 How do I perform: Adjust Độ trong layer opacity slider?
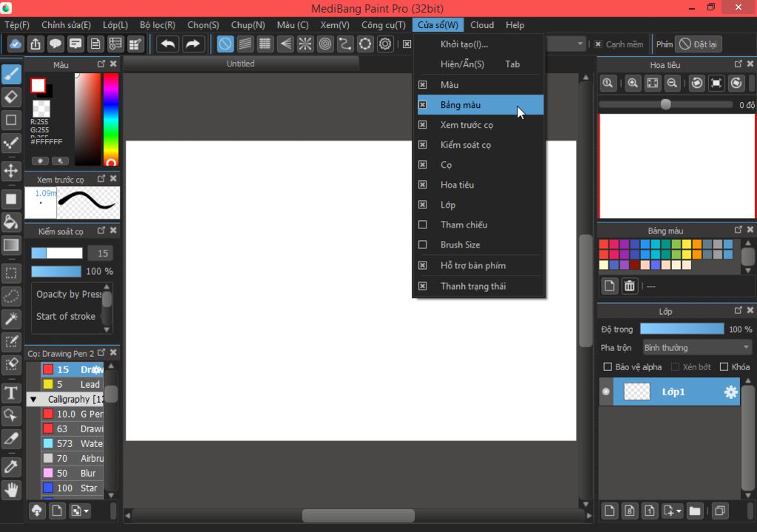682,329
